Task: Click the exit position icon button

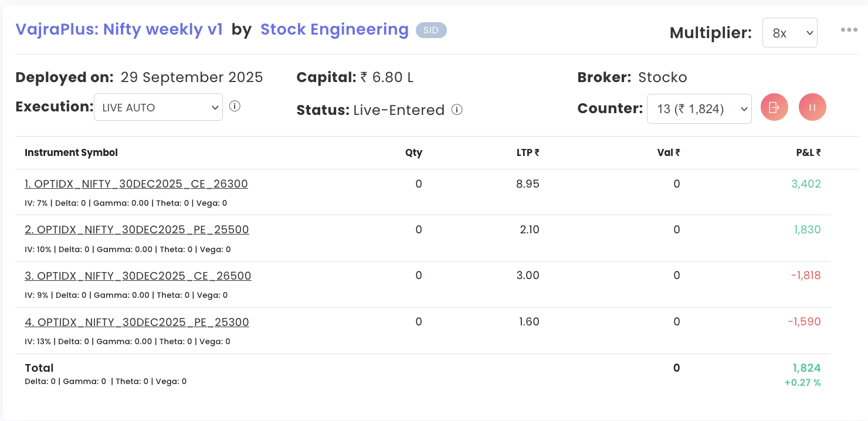Action: 774,108
